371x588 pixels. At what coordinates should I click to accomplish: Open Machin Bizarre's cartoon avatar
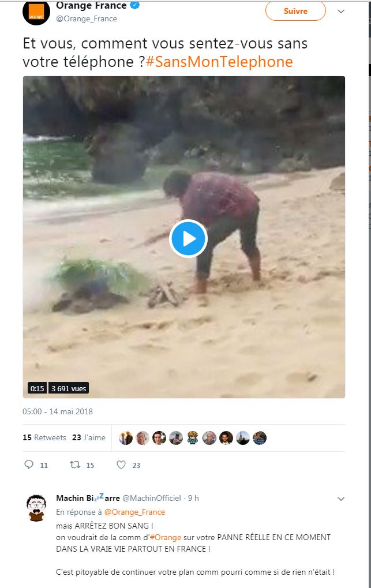click(x=36, y=508)
